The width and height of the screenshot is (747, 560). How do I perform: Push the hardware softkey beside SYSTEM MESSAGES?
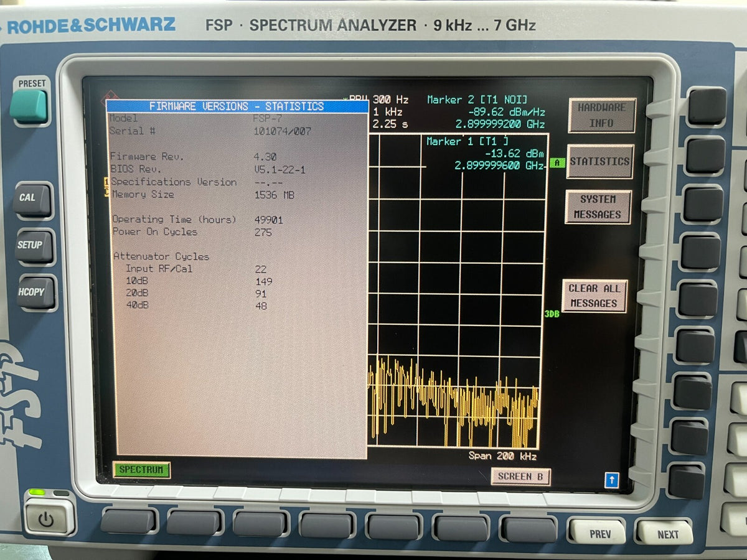point(702,203)
